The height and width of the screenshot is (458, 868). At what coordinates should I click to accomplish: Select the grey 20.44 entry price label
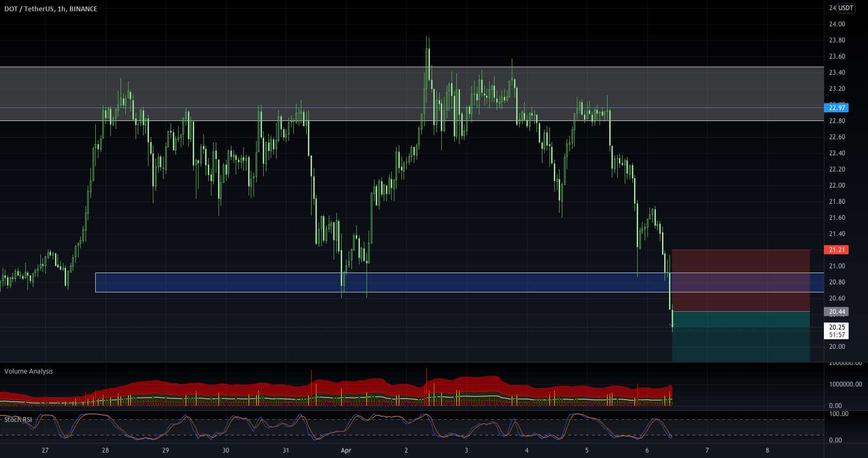pyautogui.click(x=836, y=312)
